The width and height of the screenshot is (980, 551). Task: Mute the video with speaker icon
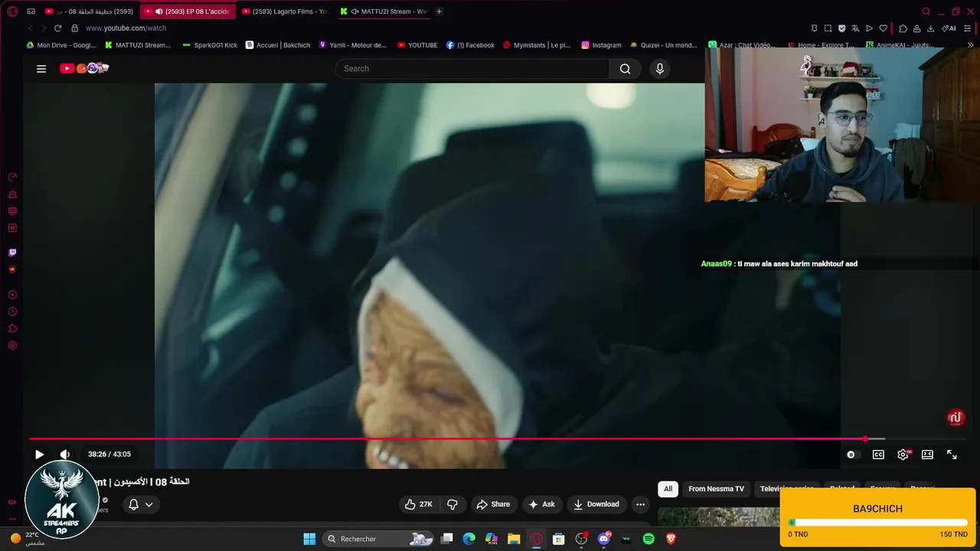[65, 455]
